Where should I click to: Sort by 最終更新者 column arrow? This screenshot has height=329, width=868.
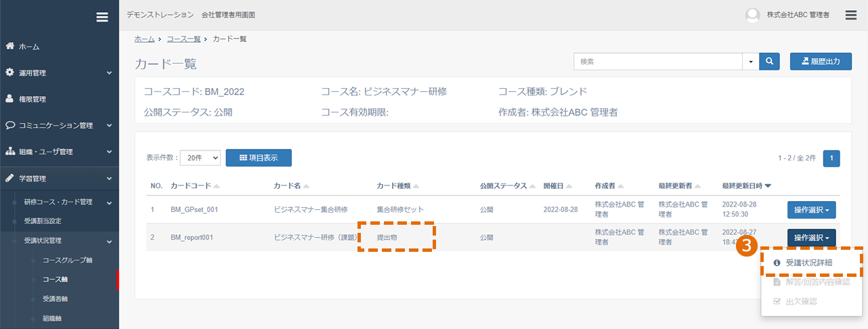(698, 185)
